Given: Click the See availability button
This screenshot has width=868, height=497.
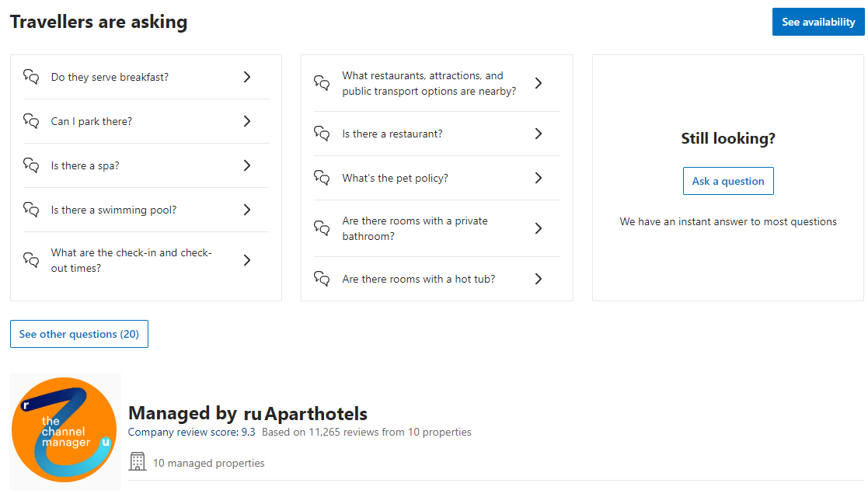Looking at the screenshot, I should [x=817, y=22].
